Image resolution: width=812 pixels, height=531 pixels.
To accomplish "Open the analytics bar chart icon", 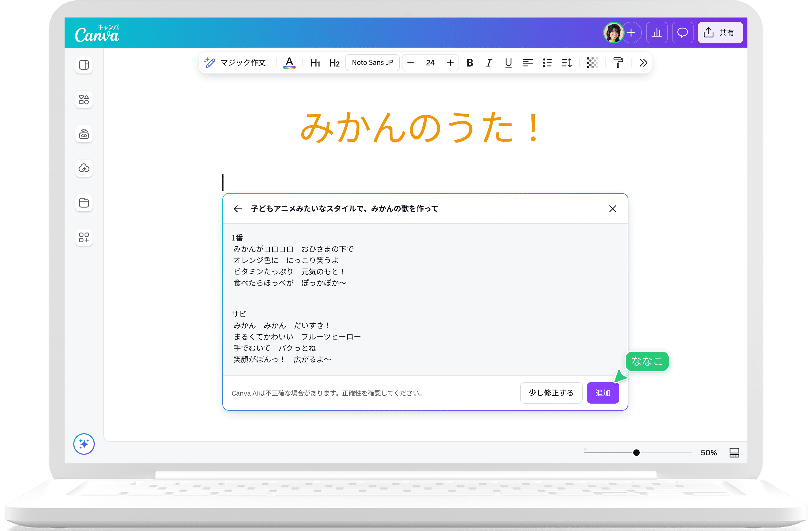I will tap(657, 33).
